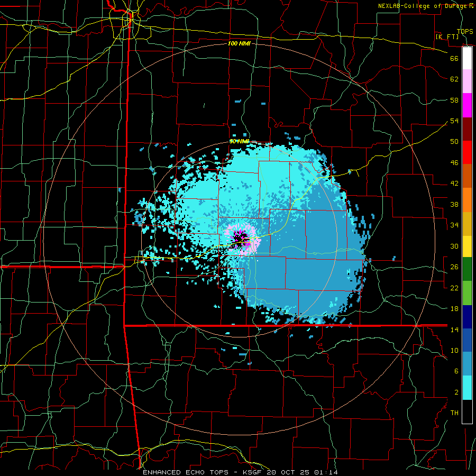The height and width of the screenshot is (476, 476).
Task: Click the "22" legend value
Action: pos(454,288)
